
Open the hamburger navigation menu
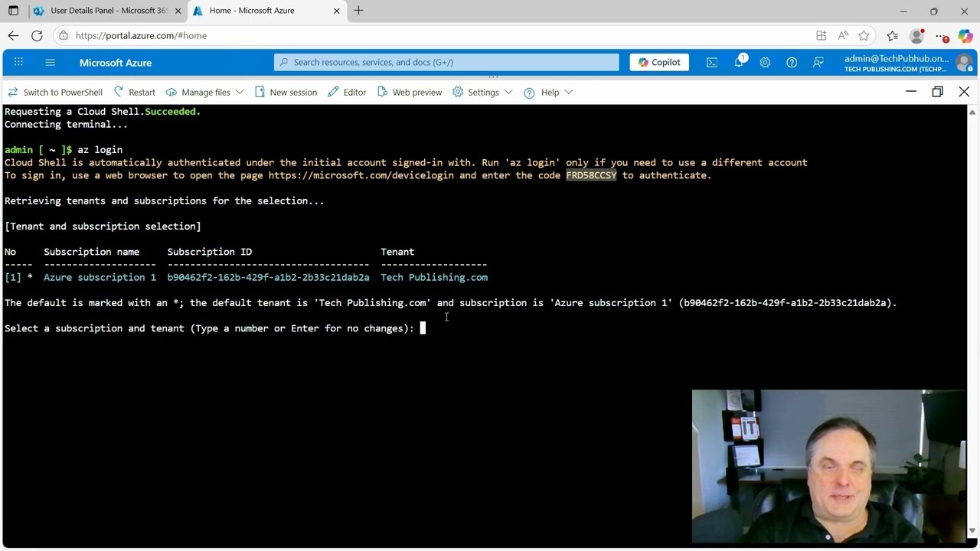pos(51,62)
